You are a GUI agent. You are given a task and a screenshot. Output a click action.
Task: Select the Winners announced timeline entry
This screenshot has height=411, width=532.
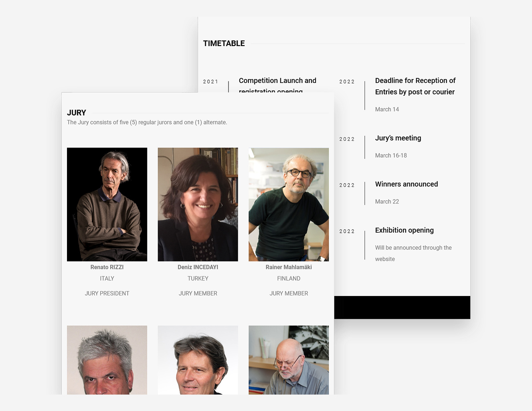[x=406, y=184]
